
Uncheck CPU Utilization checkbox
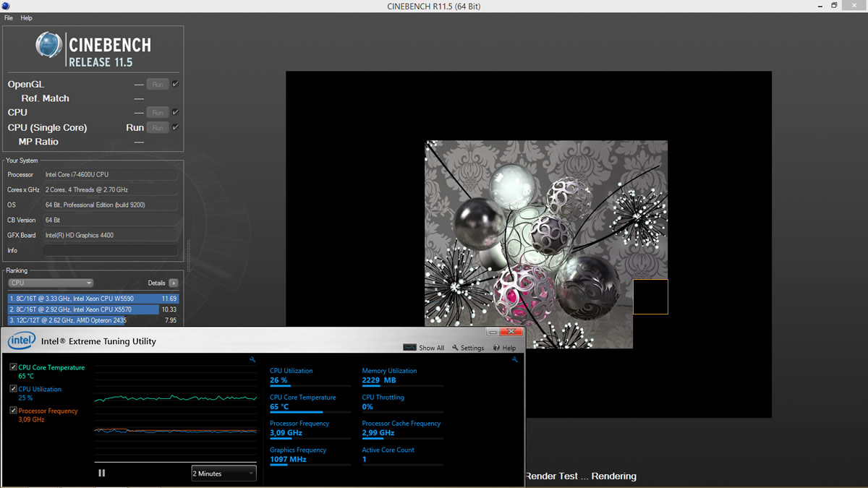[14, 389]
